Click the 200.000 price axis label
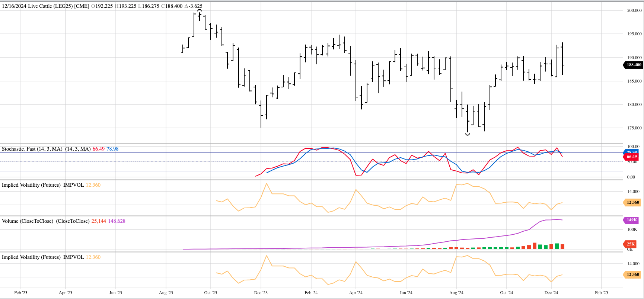This screenshot has width=644, height=299. (634, 10)
